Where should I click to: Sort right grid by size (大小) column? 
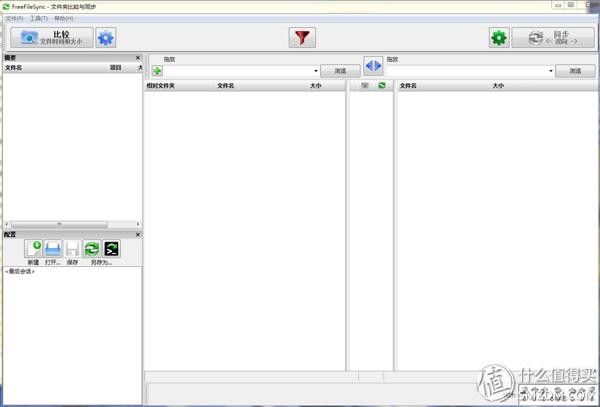498,86
